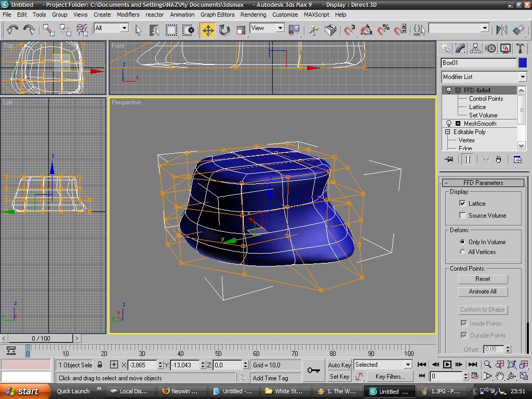
Task: Select the Select and Move tool
Action: pyautogui.click(x=207, y=30)
